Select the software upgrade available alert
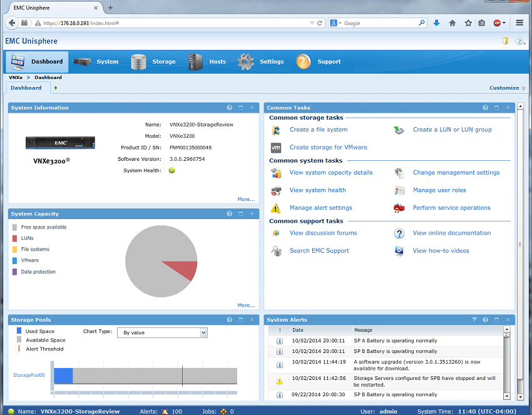 tap(386, 365)
